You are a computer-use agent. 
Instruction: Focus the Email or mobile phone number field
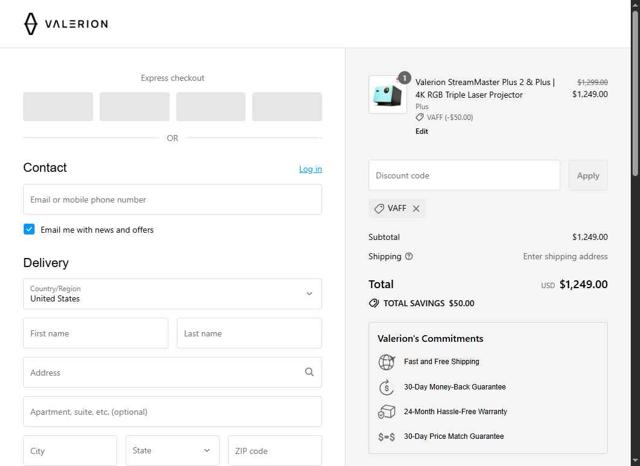click(x=172, y=200)
